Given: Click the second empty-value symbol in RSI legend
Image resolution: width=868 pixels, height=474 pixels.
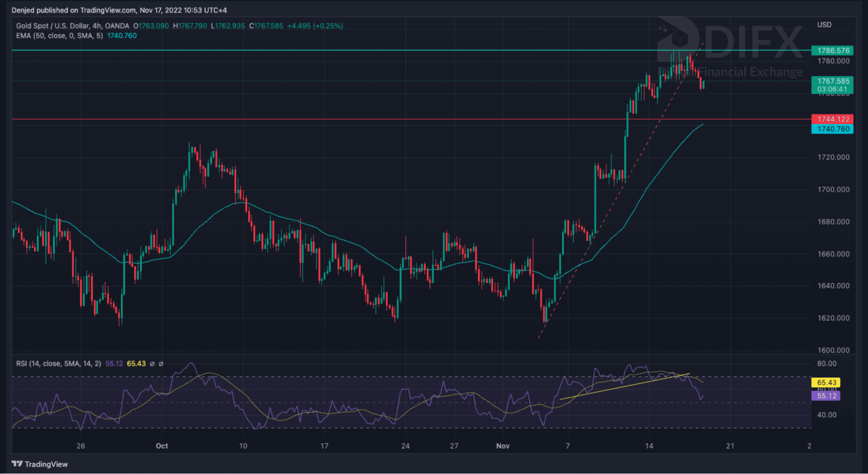Looking at the screenshot, I should click(161, 364).
